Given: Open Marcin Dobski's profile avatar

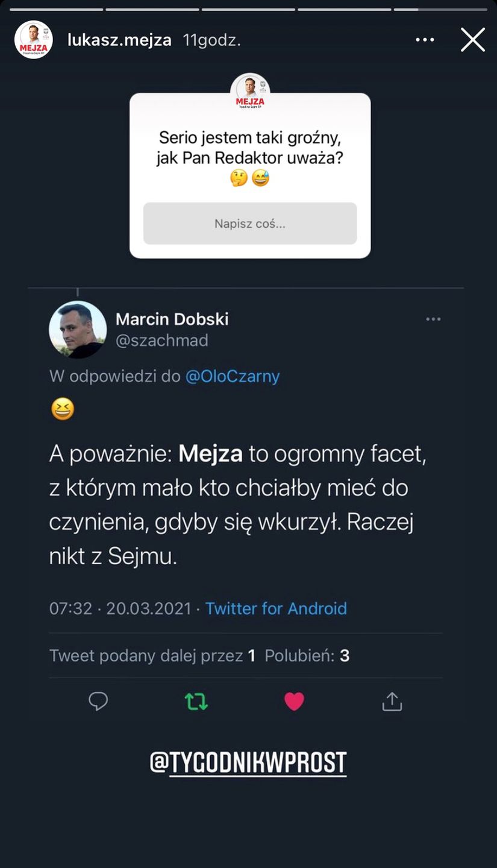Looking at the screenshot, I should [x=77, y=330].
